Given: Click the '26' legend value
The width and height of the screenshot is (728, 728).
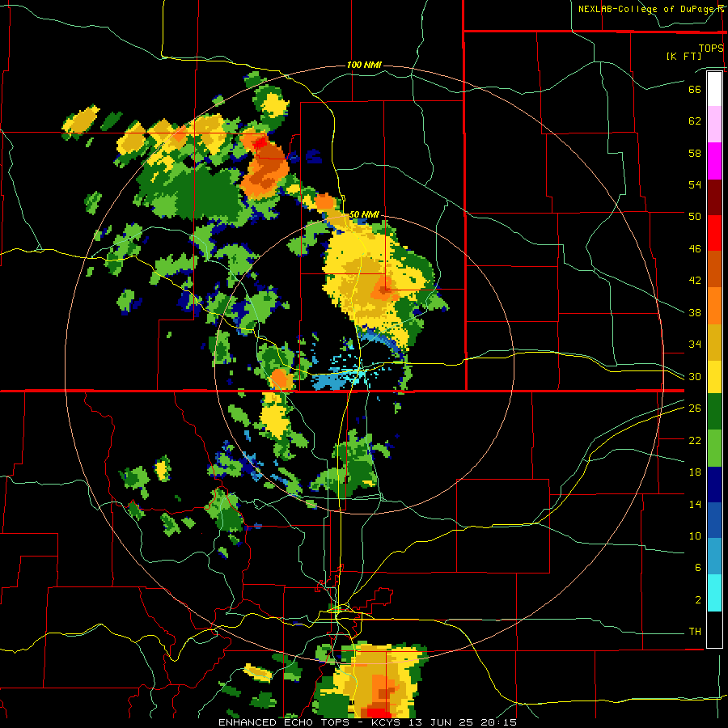Looking at the screenshot, I should [695, 408].
